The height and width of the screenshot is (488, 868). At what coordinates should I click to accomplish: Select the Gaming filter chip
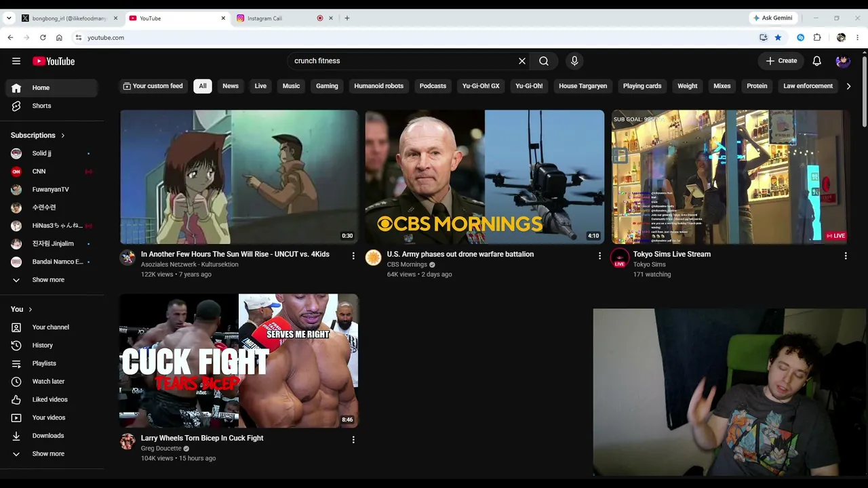pyautogui.click(x=327, y=86)
